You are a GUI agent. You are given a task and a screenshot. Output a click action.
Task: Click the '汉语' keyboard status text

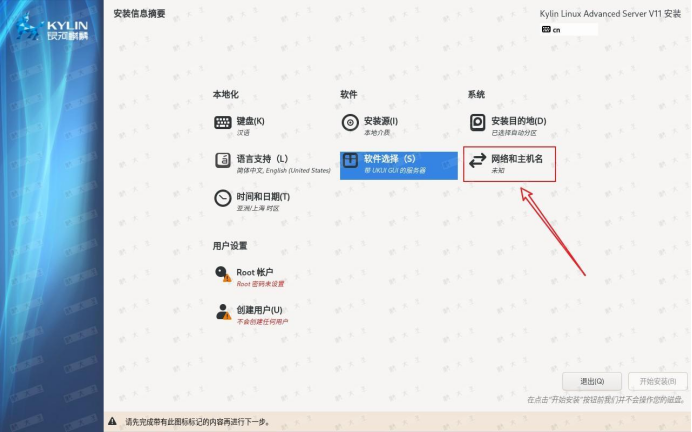coord(243,133)
